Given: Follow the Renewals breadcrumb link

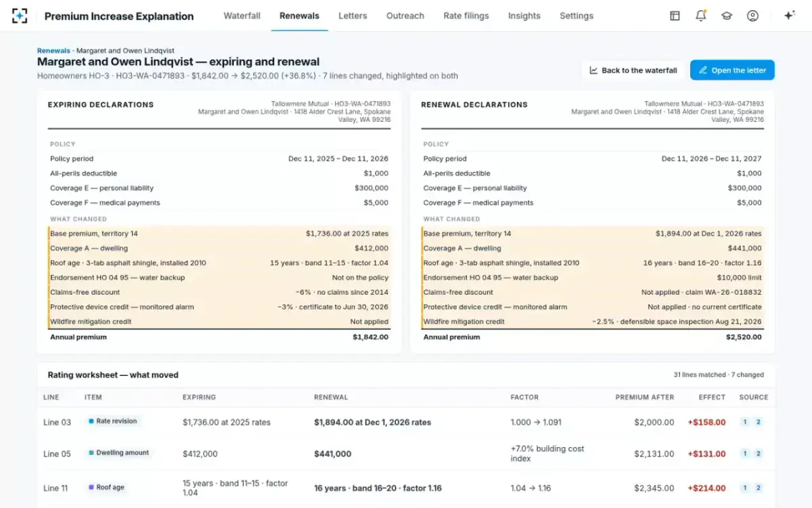Looking at the screenshot, I should pyautogui.click(x=53, y=51).
